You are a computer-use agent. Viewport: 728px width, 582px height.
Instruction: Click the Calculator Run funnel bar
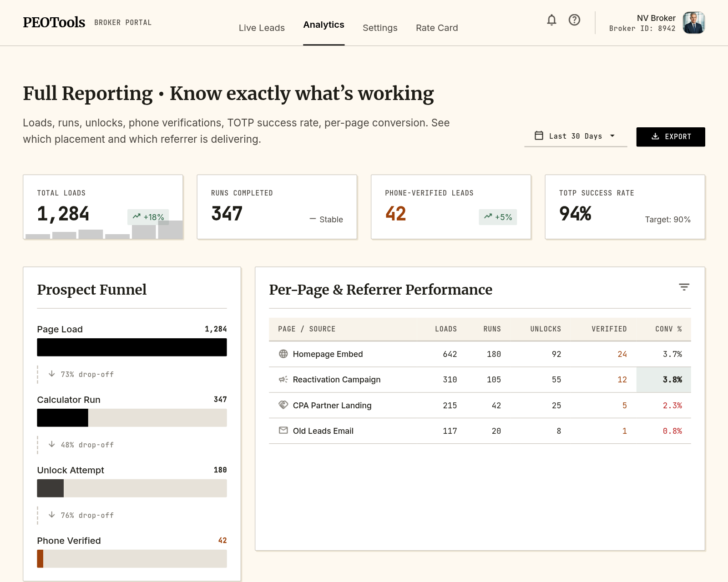[x=132, y=418]
